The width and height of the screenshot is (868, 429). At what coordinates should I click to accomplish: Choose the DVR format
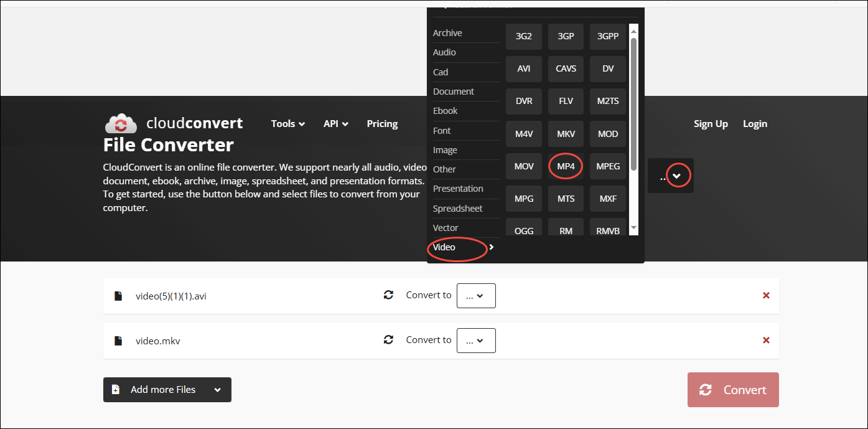[524, 101]
